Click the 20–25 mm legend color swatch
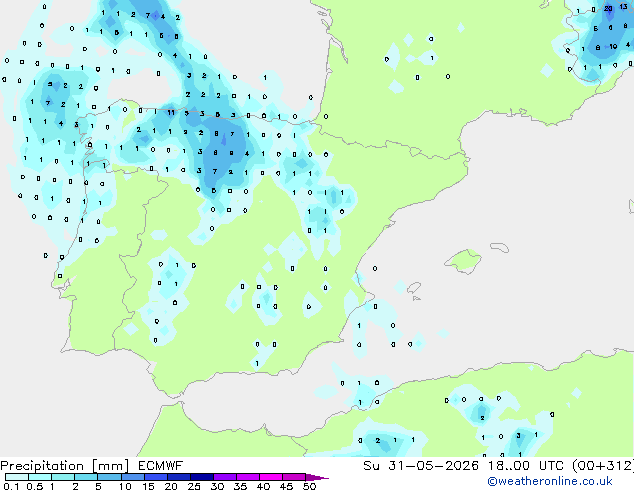Viewport: 634px width, 490px height. pos(179,477)
